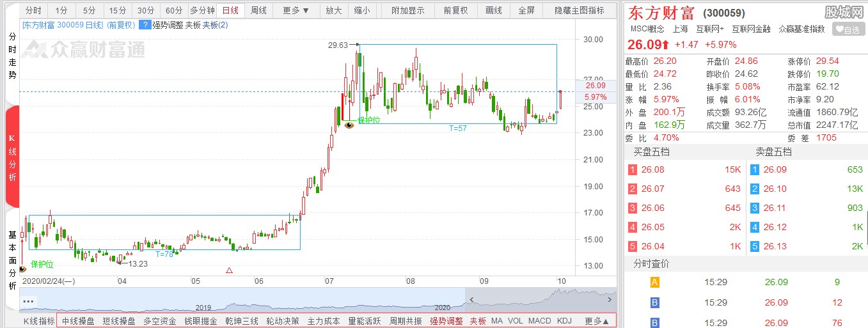Screen dimensions: 868x328
Task: Click the 放大 zoom-in button
Action: 333,10
